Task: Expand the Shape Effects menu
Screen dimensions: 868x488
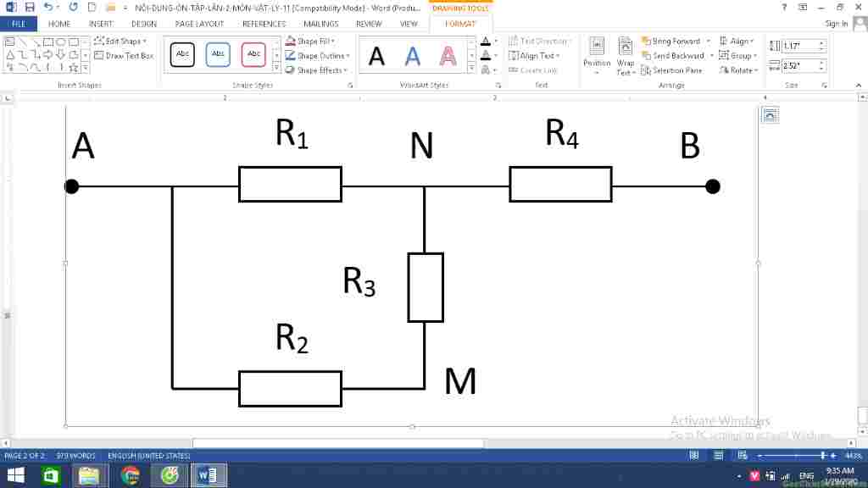Action: [x=320, y=70]
